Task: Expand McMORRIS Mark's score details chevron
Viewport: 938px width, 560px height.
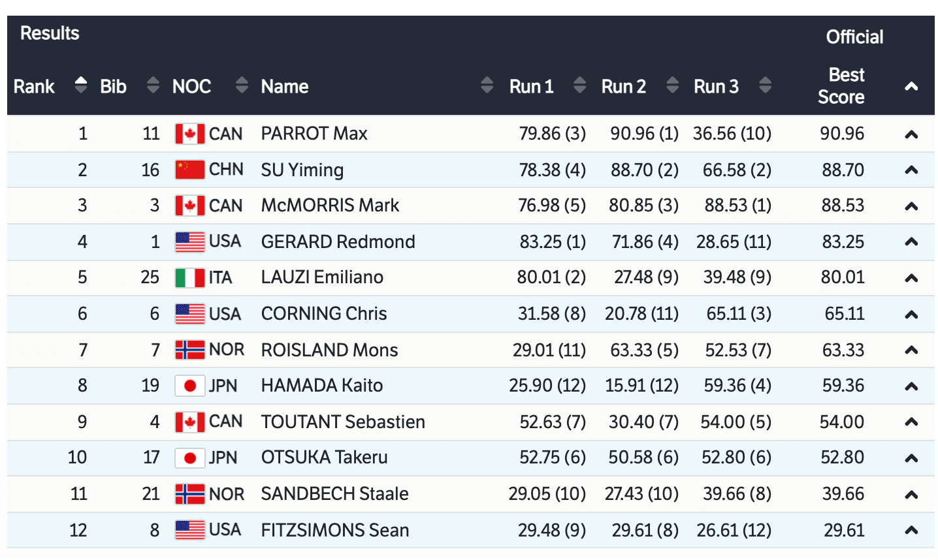Action: [x=911, y=206]
